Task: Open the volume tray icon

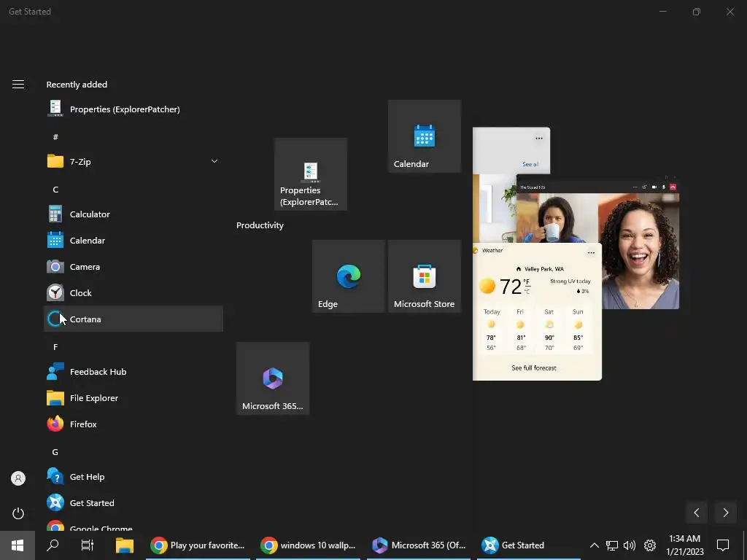Action: pos(630,545)
